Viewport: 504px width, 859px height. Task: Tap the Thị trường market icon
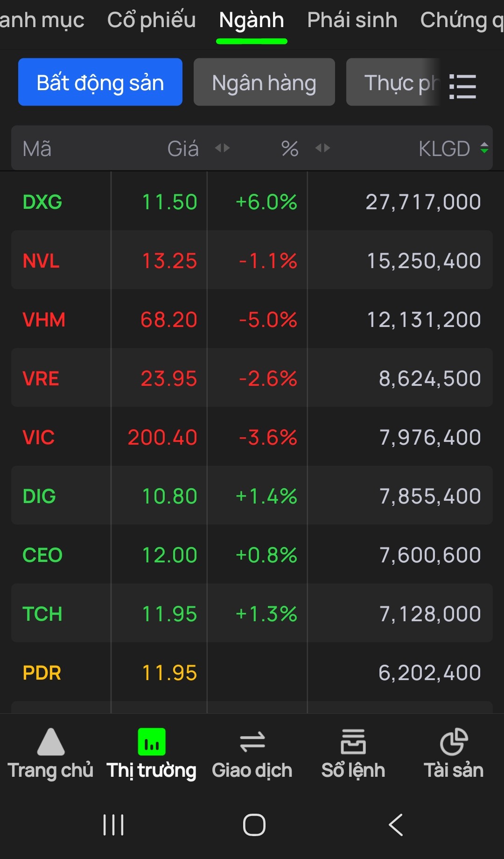(x=152, y=742)
